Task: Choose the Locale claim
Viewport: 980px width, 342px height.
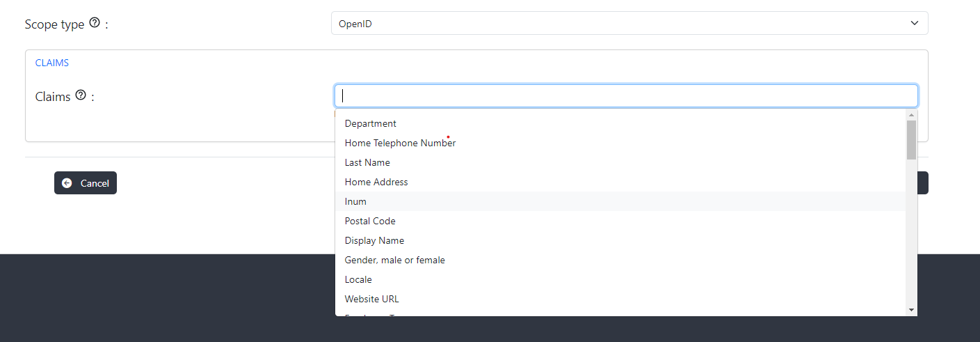Action: tap(358, 279)
